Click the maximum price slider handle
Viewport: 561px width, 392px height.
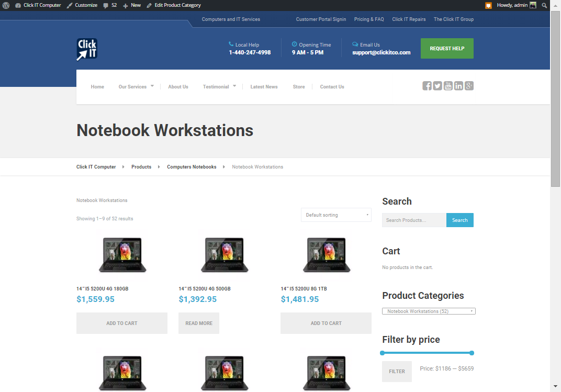[x=472, y=353]
